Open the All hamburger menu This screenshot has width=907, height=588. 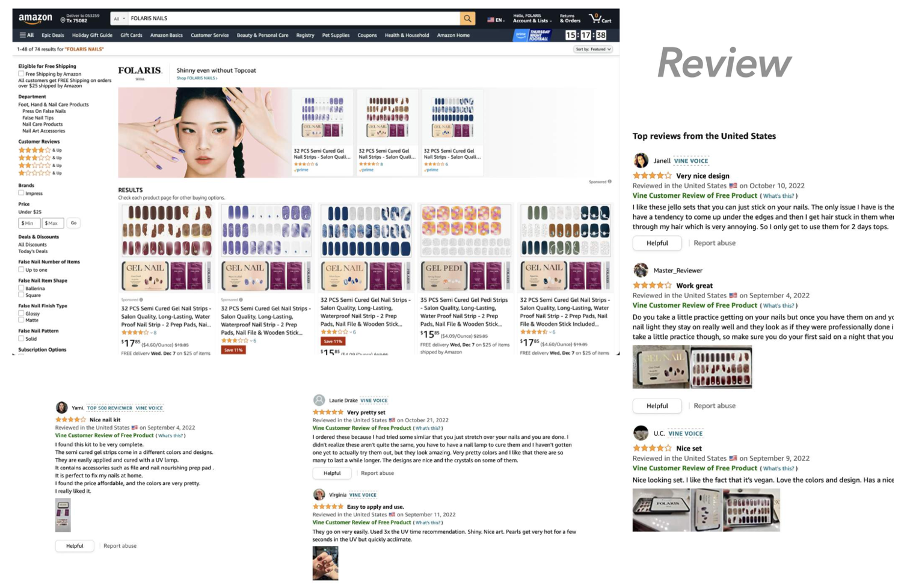click(x=26, y=35)
